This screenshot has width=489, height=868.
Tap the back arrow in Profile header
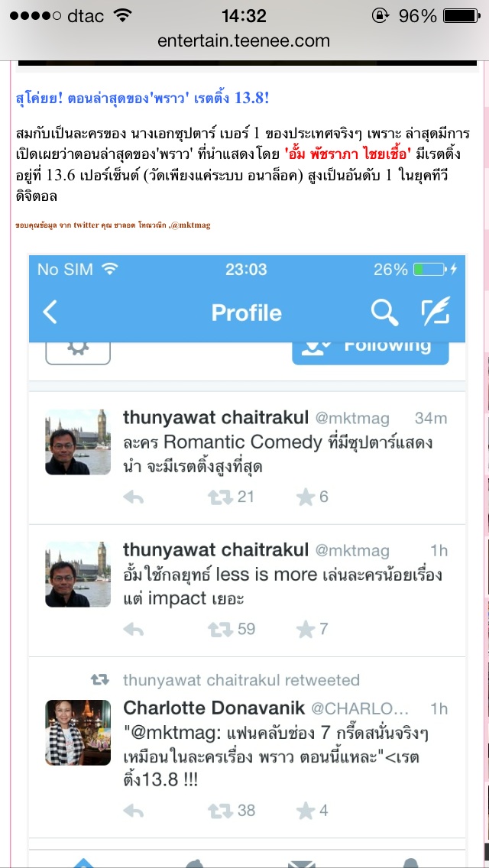tap(50, 313)
